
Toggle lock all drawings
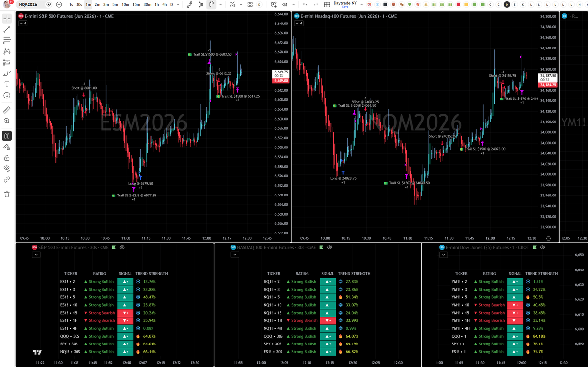7,158
